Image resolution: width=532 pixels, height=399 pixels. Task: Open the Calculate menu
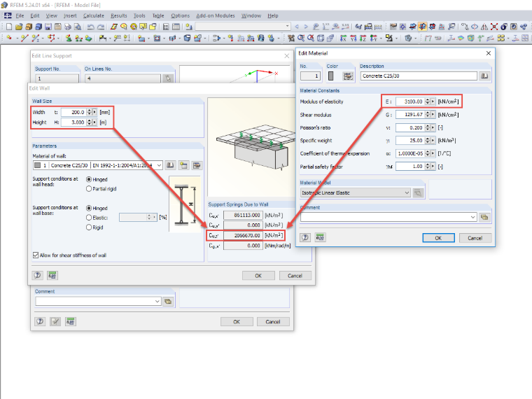[x=94, y=15]
